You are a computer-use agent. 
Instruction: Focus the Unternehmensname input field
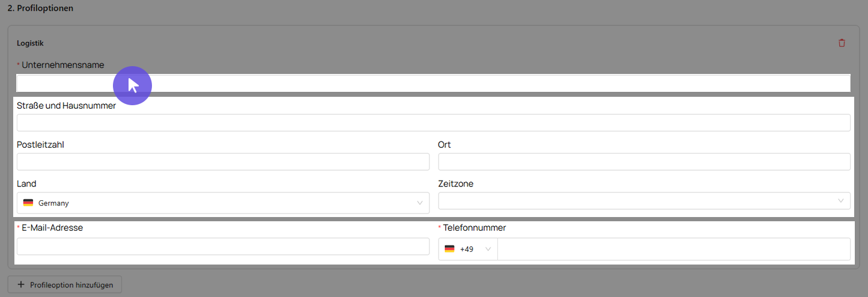(x=433, y=83)
